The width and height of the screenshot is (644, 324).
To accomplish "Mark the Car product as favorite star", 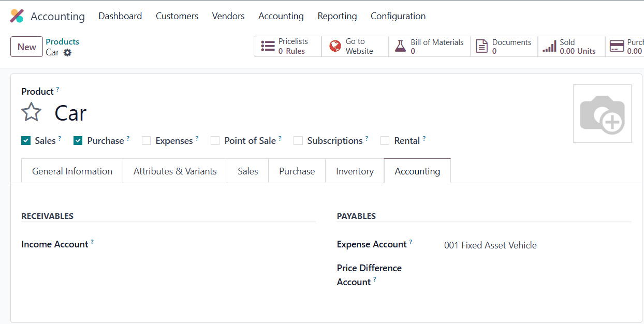I will 31,111.
